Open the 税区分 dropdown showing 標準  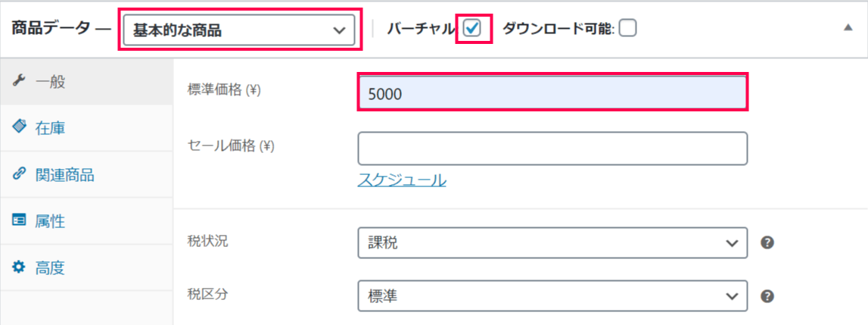tap(553, 297)
